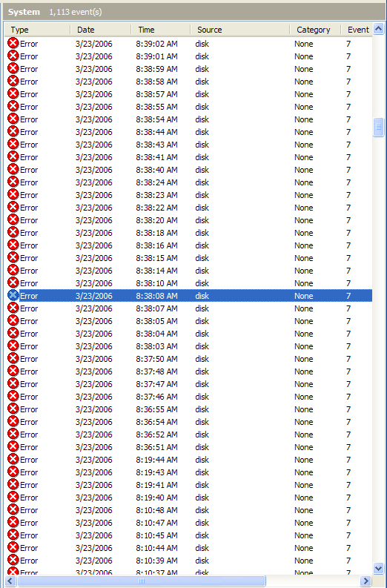Click the error icon in the 8:38:15 AM row
Screen dimensions: 387x588
13,257
